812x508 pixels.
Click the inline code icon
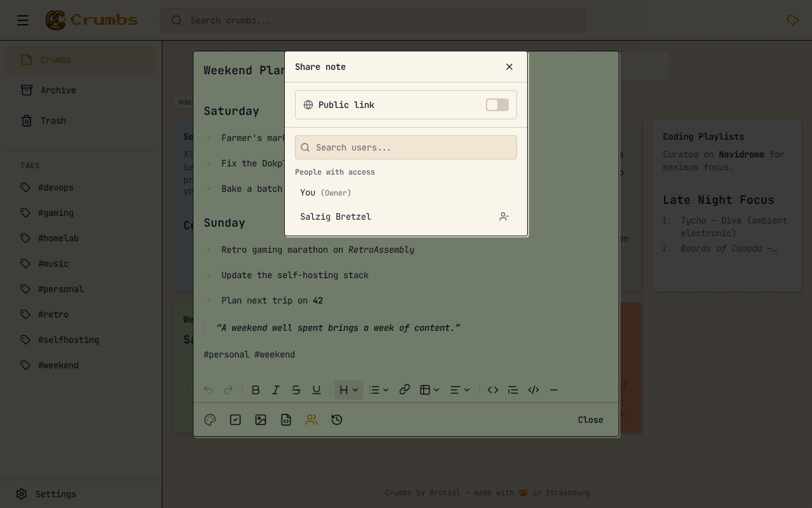coord(493,390)
